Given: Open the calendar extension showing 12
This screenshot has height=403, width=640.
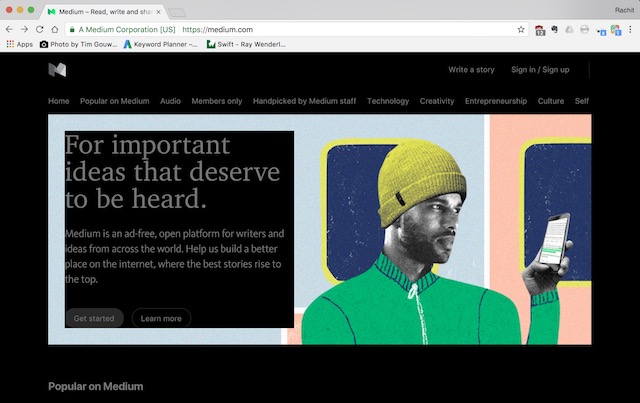Looking at the screenshot, I should click(539, 30).
